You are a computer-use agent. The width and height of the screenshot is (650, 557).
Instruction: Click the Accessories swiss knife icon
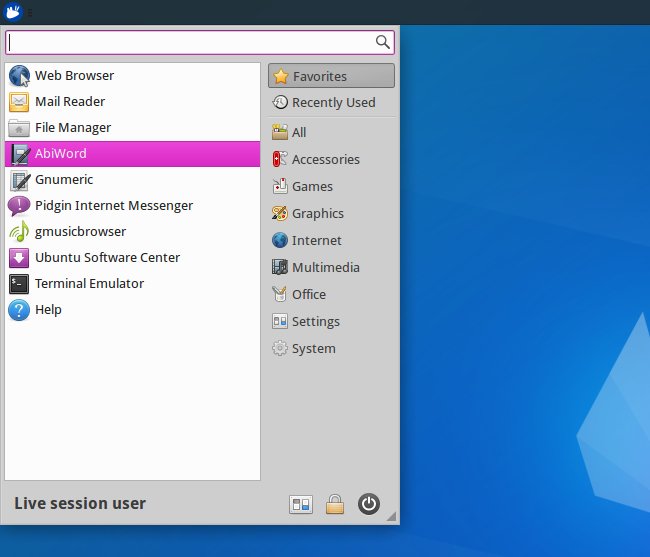point(280,159)
